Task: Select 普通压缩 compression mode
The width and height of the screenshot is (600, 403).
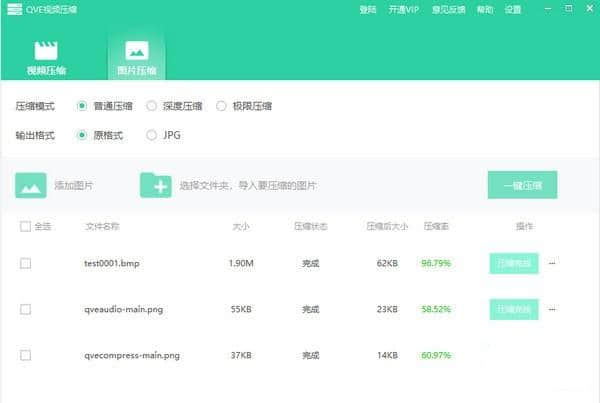Action: [x=82, y=105]
